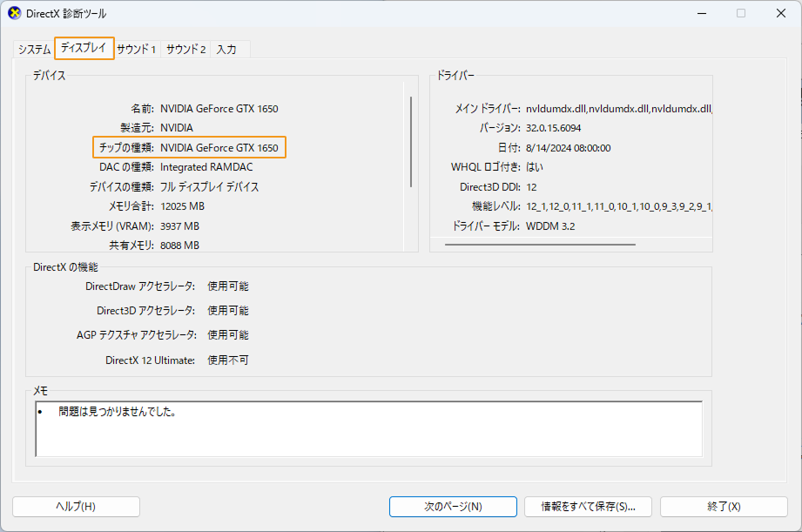The image size is (802, 532).
Task: Click the DirectX logo icon in the title bar
Action: 13,13
